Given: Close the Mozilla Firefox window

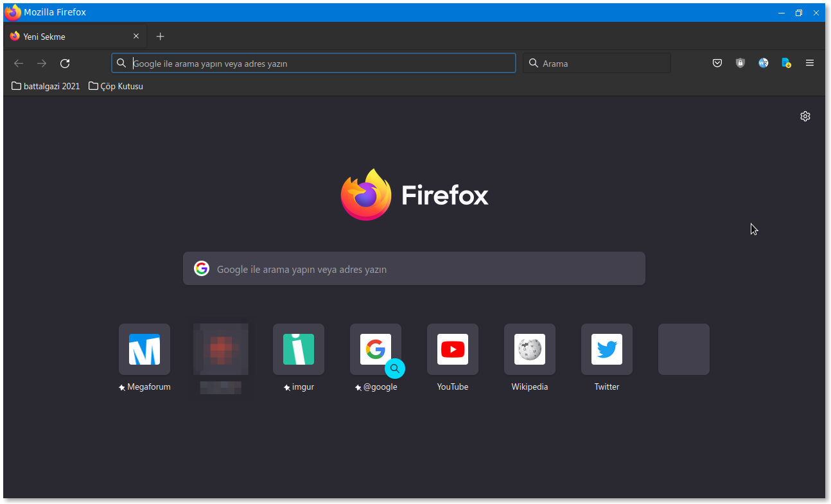Looking at the screenshot, I should [816, 12].
